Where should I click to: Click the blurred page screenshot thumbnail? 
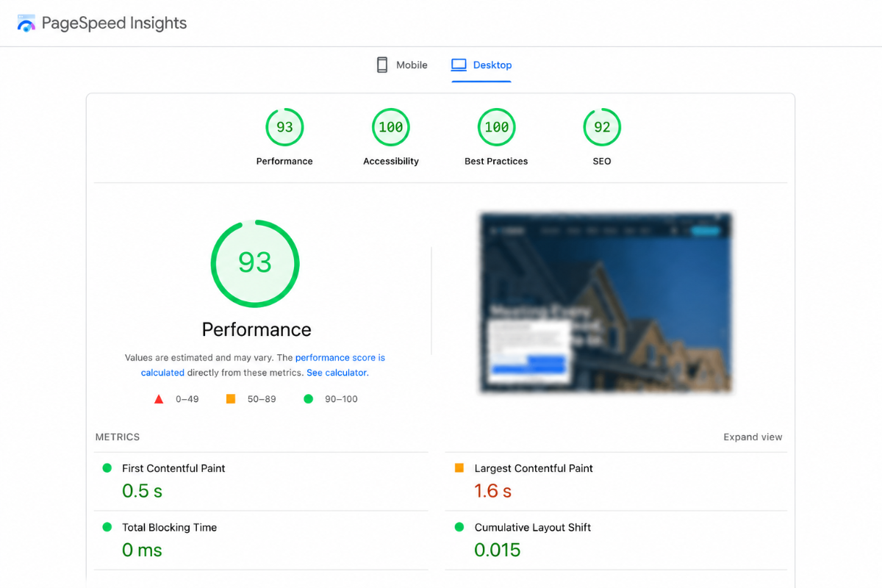606,302
